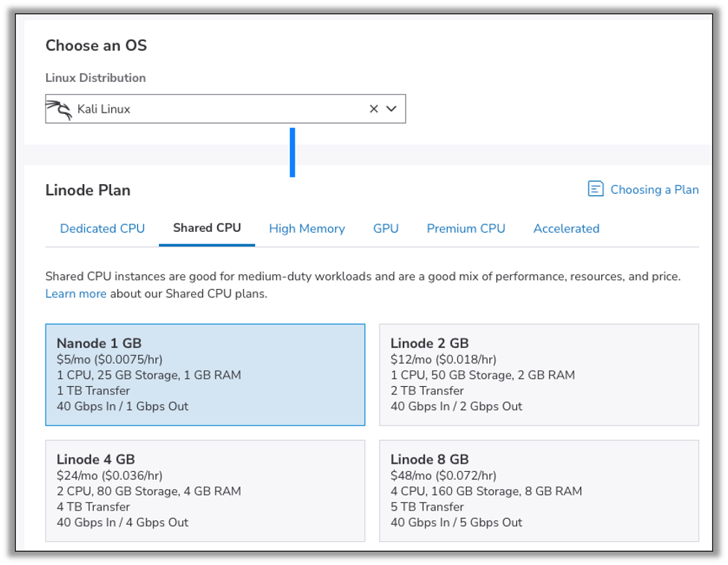Switch to the Dedicated CPU tab
Screen dimensions: 728x565
(x=102, y=229)
